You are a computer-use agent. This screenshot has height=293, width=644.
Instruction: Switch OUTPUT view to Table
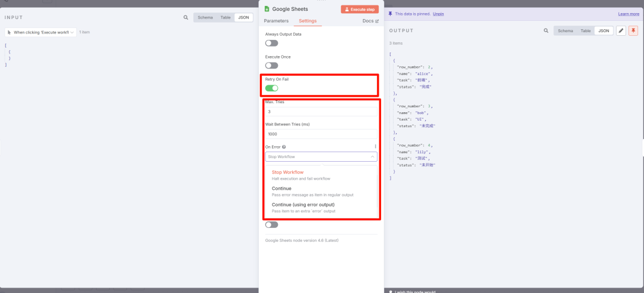586,30
